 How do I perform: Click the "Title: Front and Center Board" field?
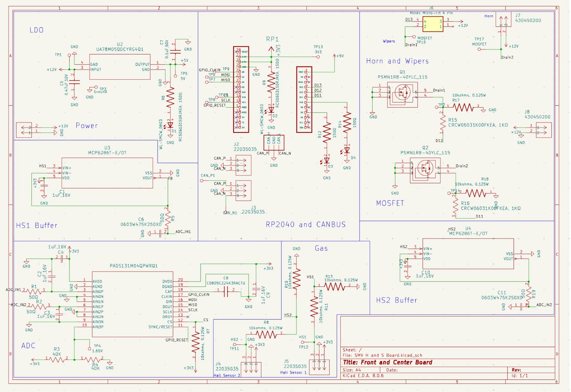[388, 362]
